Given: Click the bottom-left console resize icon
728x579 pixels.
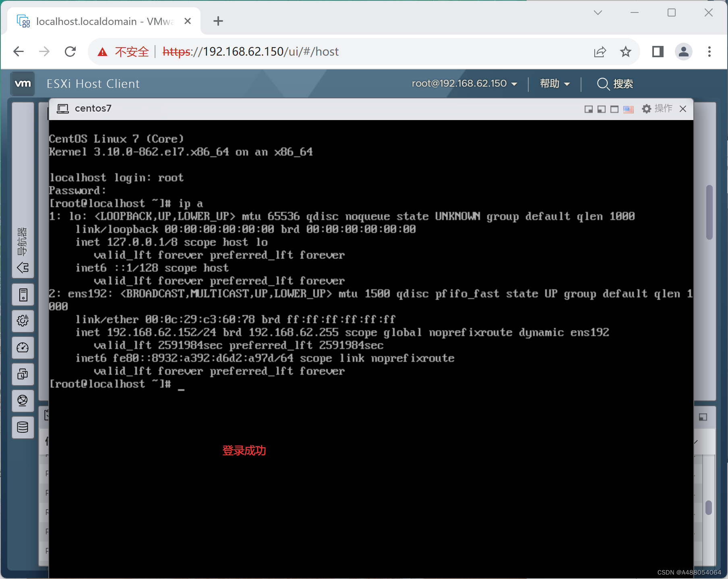Looking at the screenshot, I should point(602,109).
